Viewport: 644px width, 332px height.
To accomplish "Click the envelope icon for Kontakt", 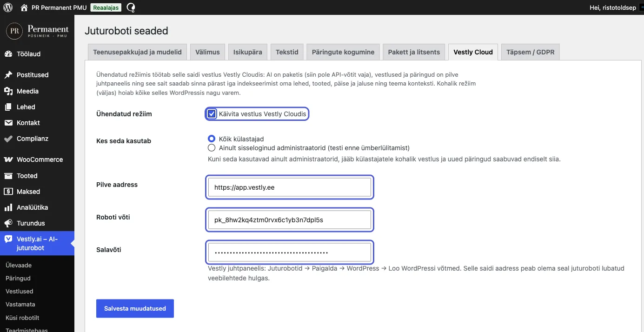I will pyautogui.click(x=8, y=123).
